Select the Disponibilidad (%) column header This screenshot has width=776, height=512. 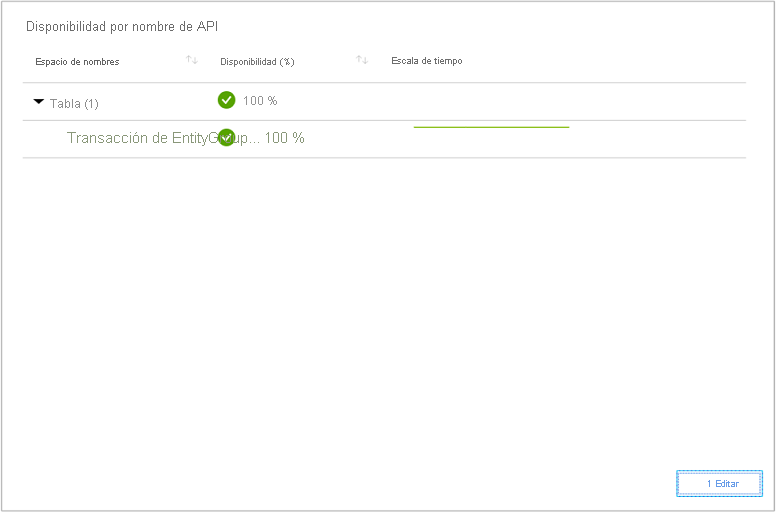click(257, 62)
